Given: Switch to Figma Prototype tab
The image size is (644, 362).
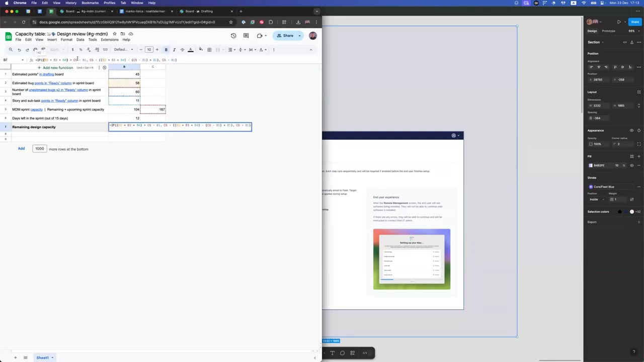Looking at the screenshot, I should pos(608,31).
